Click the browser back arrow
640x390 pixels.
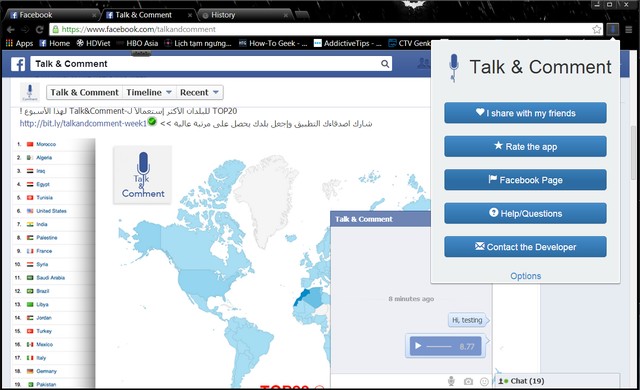click(11, 29)
